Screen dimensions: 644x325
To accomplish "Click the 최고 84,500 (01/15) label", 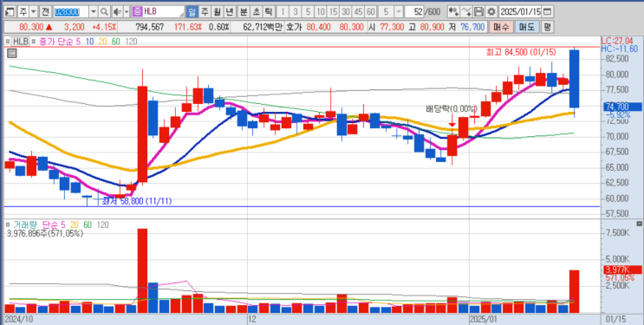I will point(521,52).
